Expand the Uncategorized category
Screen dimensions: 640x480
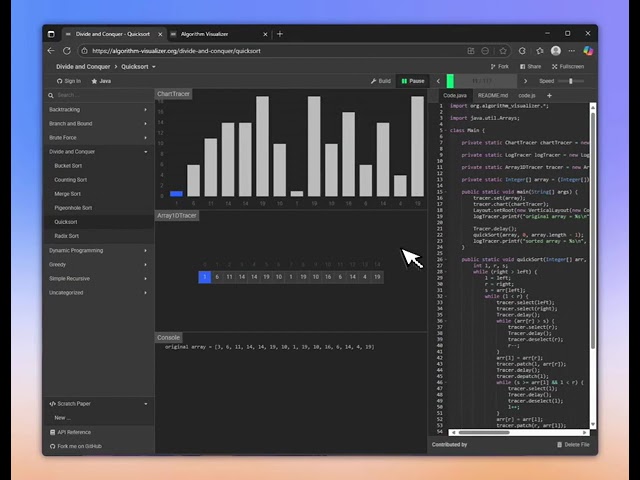[x=98, y=293]
